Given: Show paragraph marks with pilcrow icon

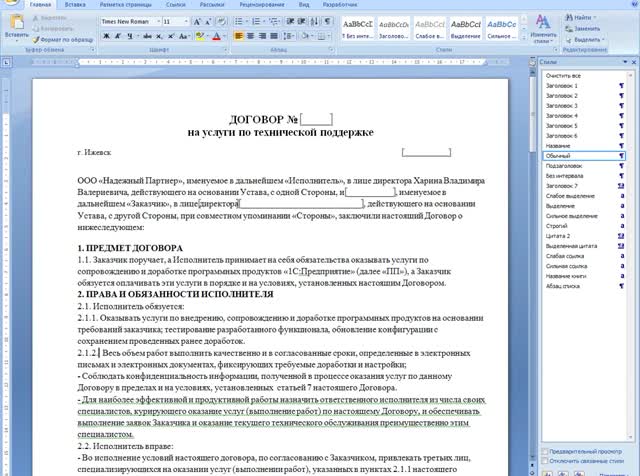Looking at the screenshot, I should click(x=327, y=21).
